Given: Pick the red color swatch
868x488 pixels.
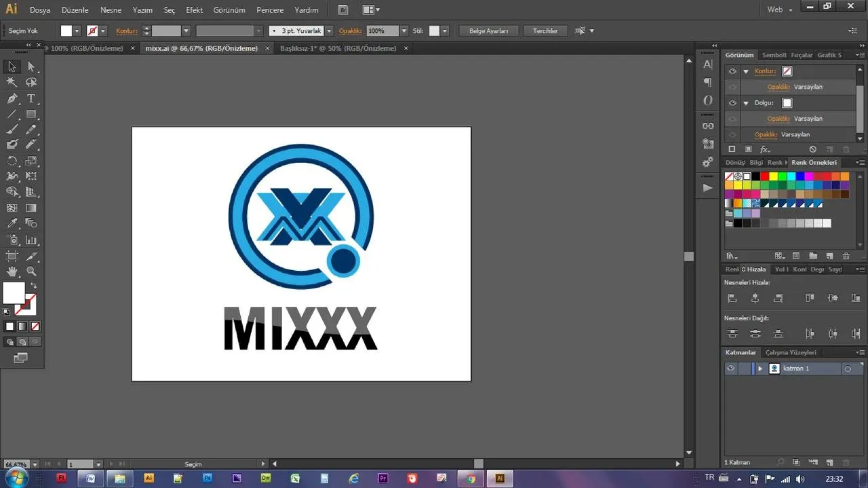Looking at the screenshot, I should tap(764, 176).
